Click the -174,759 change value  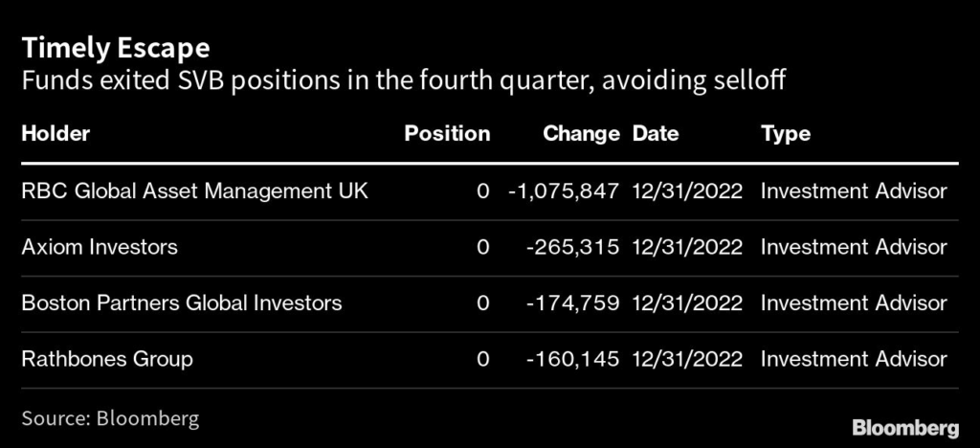573,303
